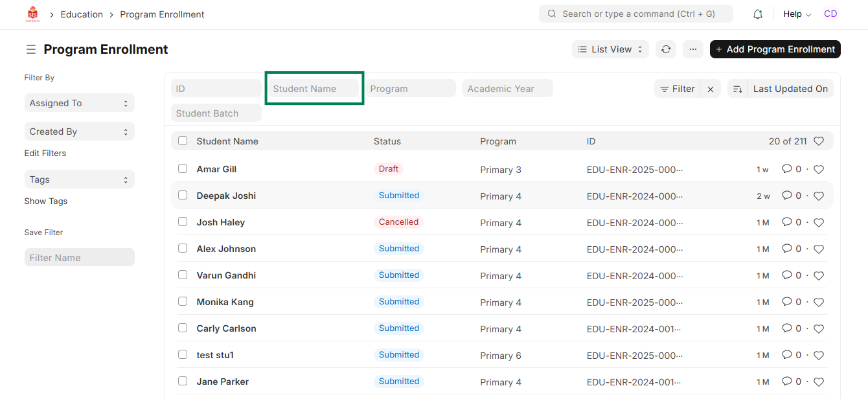Open the List View switcher dropdown
This screenshot has height=399, width=868.
coord(610,49)
